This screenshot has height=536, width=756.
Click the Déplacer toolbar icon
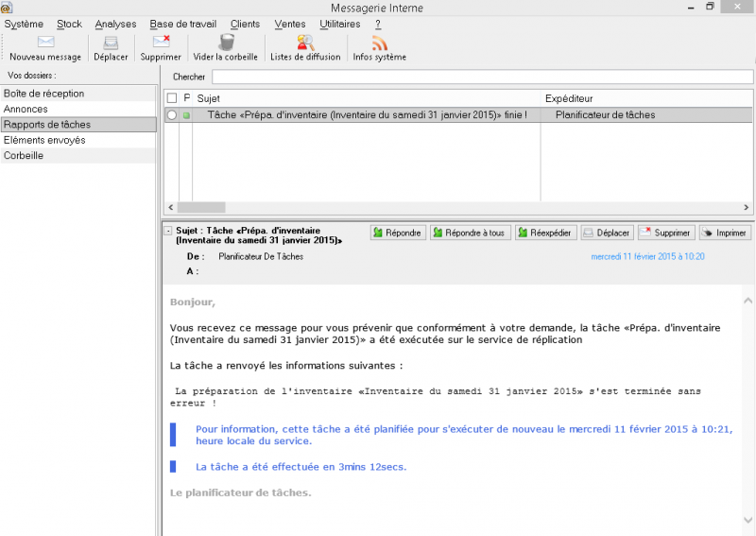(x=111, y=43)
